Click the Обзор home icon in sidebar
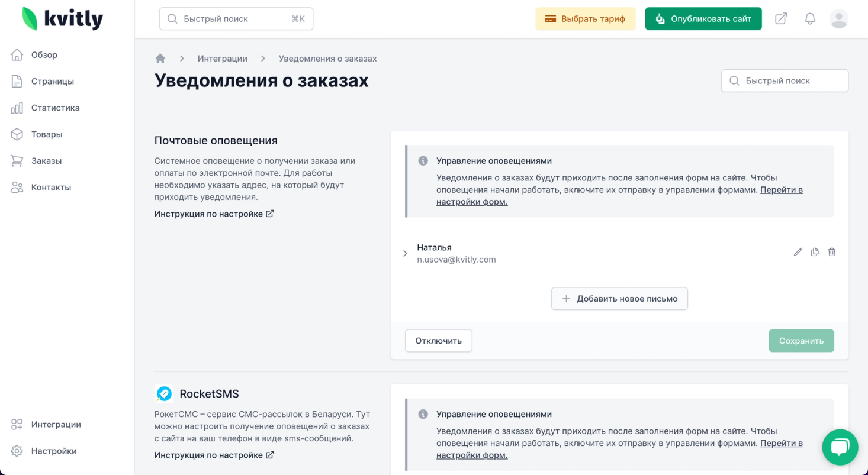The width and height of the screenshot is (868, 475). click(x=17, y=55)
